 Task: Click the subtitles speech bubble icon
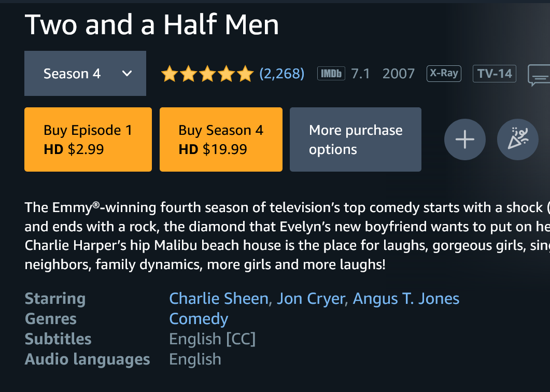click(539, 75)
